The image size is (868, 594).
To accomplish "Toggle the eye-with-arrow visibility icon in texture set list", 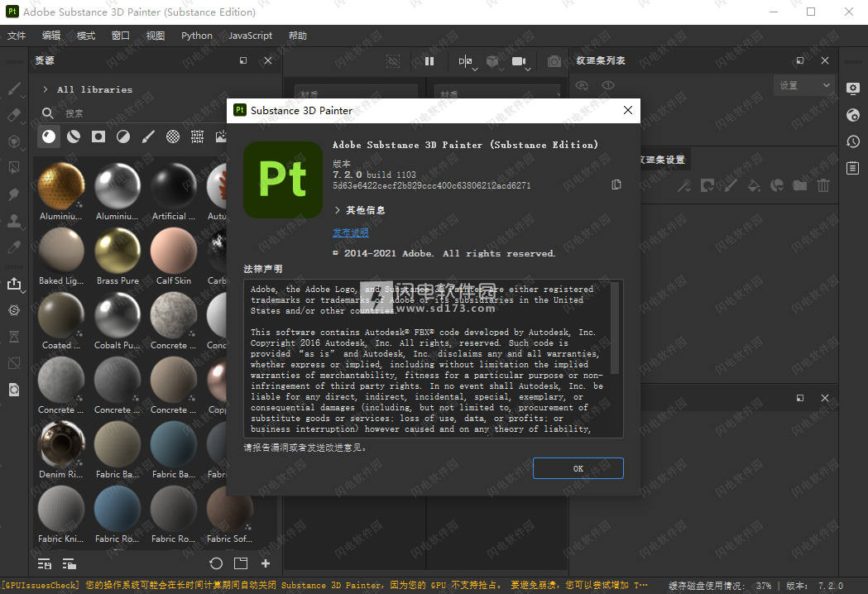I will 582,85.
